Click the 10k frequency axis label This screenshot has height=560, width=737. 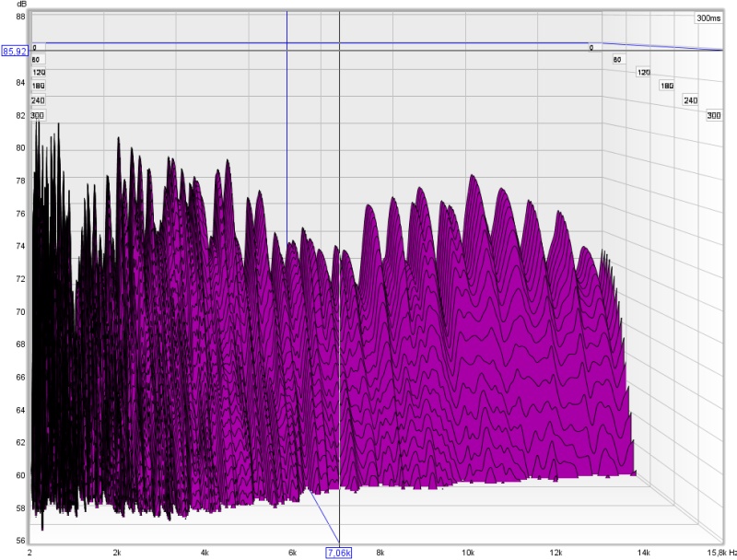[x=468, y=553]
